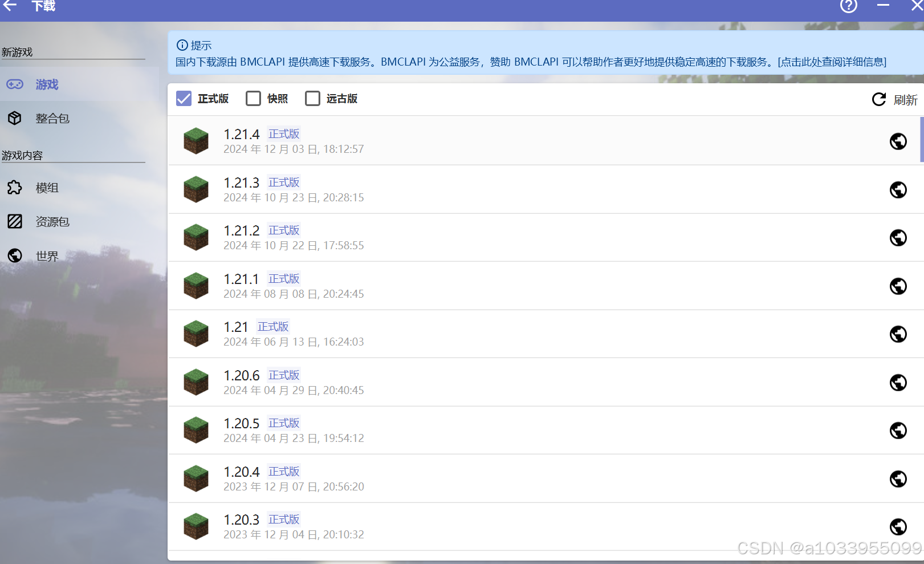This screenshot has height=564, width=924.
Task: Minimize the launcher window
Action: (x=883, y=5)
